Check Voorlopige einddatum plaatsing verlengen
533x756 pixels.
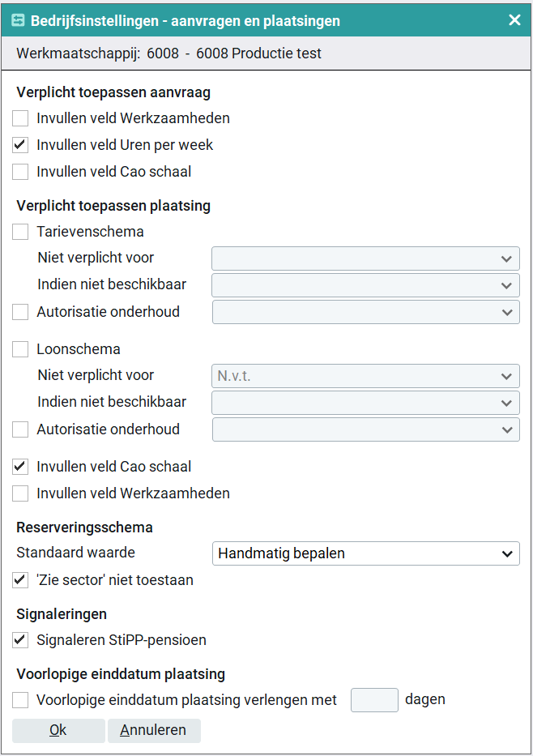click(20, 700)
